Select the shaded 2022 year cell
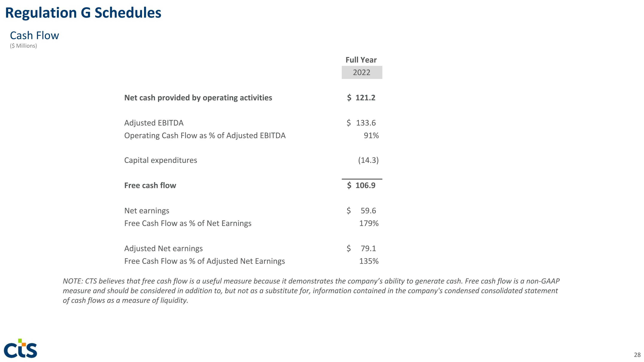 [x=361, y=73]
